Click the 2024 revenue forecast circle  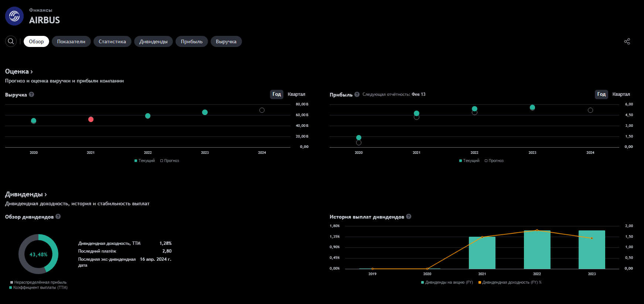[x=262, y=110]
